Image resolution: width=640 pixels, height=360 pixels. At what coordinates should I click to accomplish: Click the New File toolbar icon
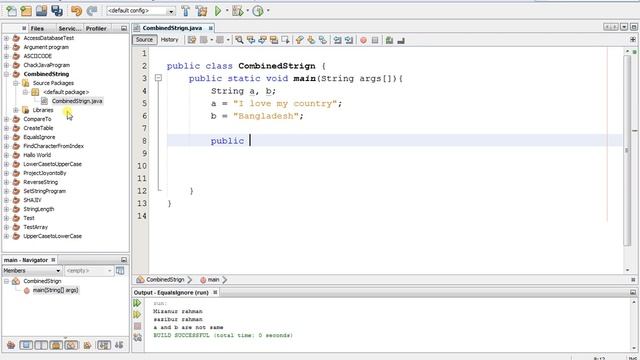click(11, 11)
